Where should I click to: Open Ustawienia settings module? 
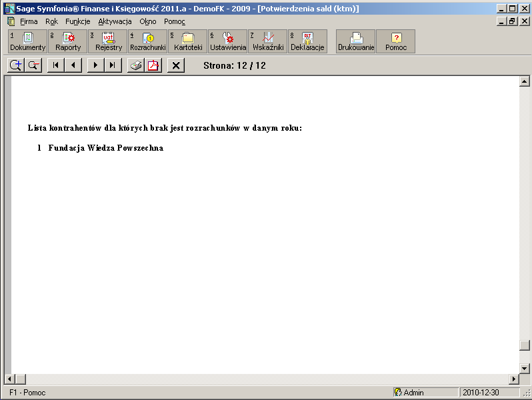coord(228,41)
